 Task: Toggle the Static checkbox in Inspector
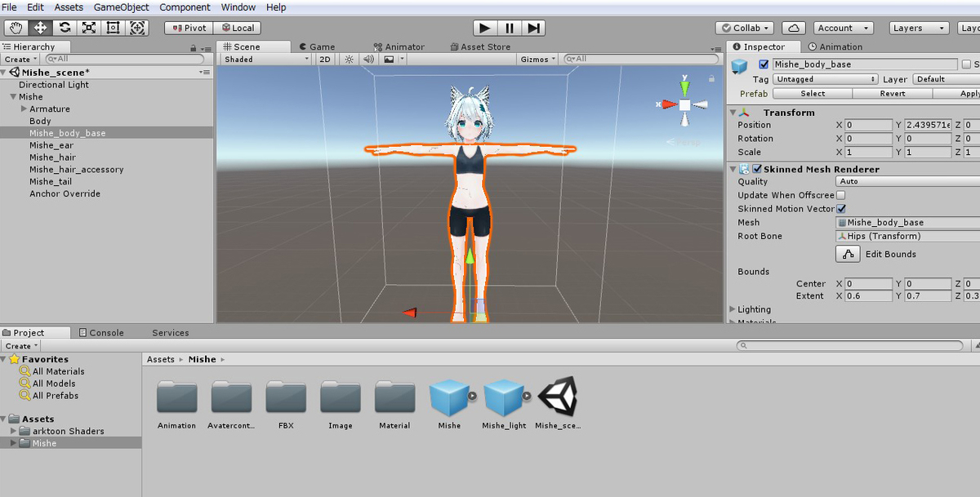pyautogui.click(x=967, y=64)
